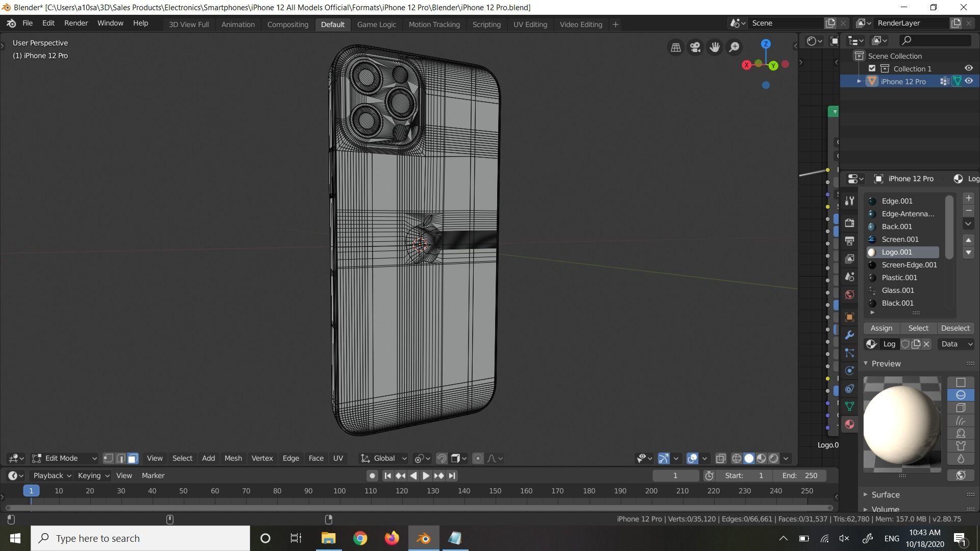Open the Modifiers wrench tab
Image resolution: width=980 pixels, height=551 pixels.
coord(849,335)
